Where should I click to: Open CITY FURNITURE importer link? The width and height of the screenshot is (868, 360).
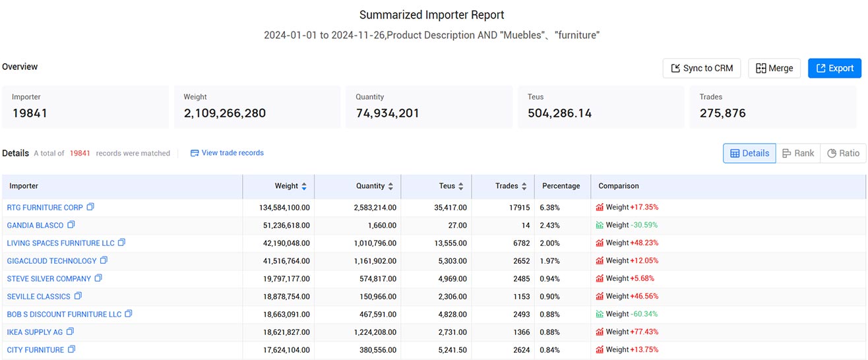click(36, 349)
